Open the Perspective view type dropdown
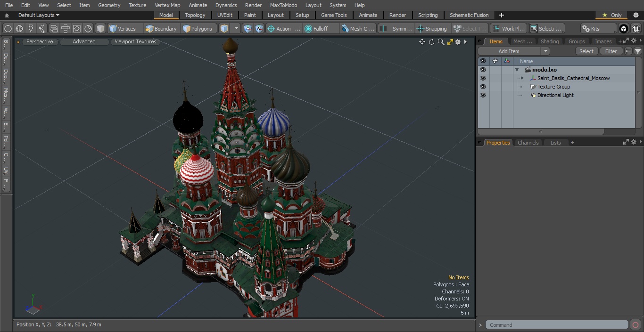The height and width of the screenshot is (332, 644). tap(40, 41)
